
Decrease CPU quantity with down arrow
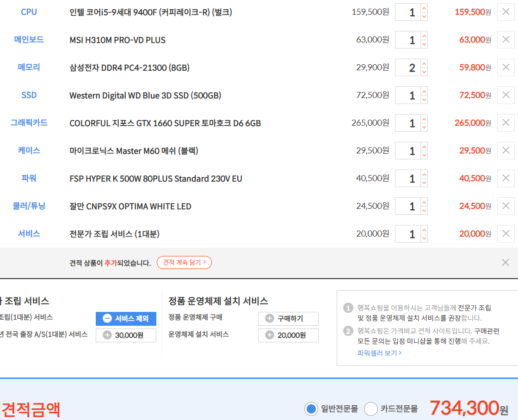click(x=424, y=16)
